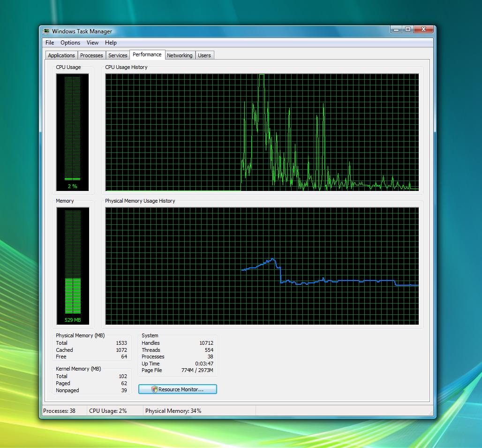Open the File menu
482x448 pixels.
click(x=50, y=43)
